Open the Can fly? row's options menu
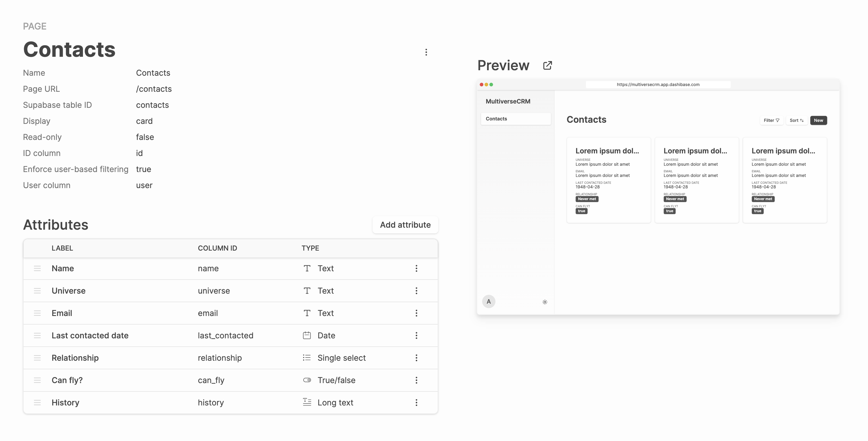 tap(416, 380)
